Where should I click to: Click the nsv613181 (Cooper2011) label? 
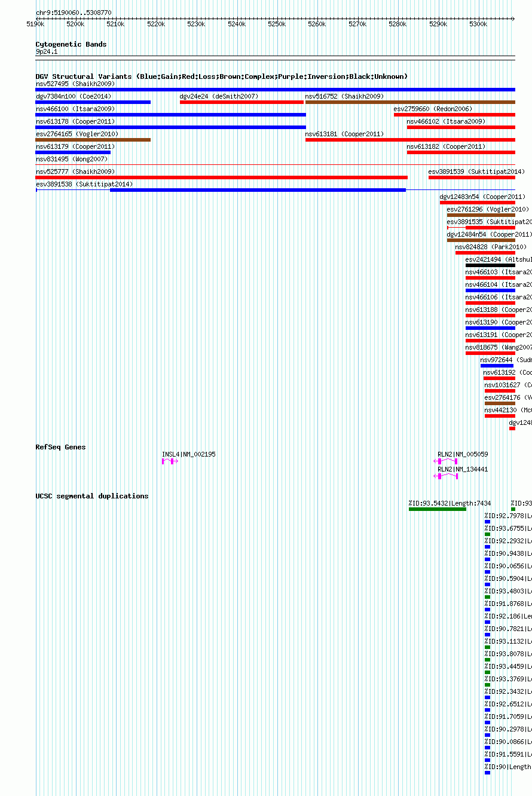(x=345, y=134)
